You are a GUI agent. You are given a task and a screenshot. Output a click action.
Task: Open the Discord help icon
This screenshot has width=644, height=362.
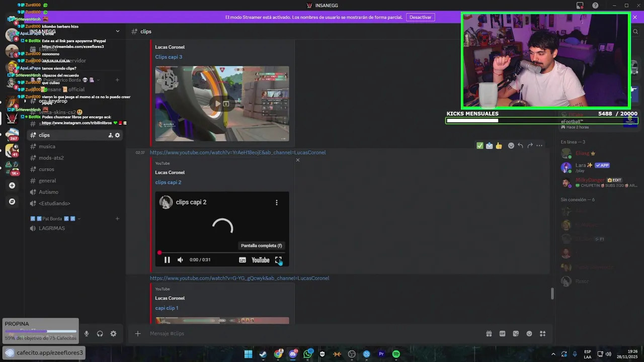coord(595,6)
